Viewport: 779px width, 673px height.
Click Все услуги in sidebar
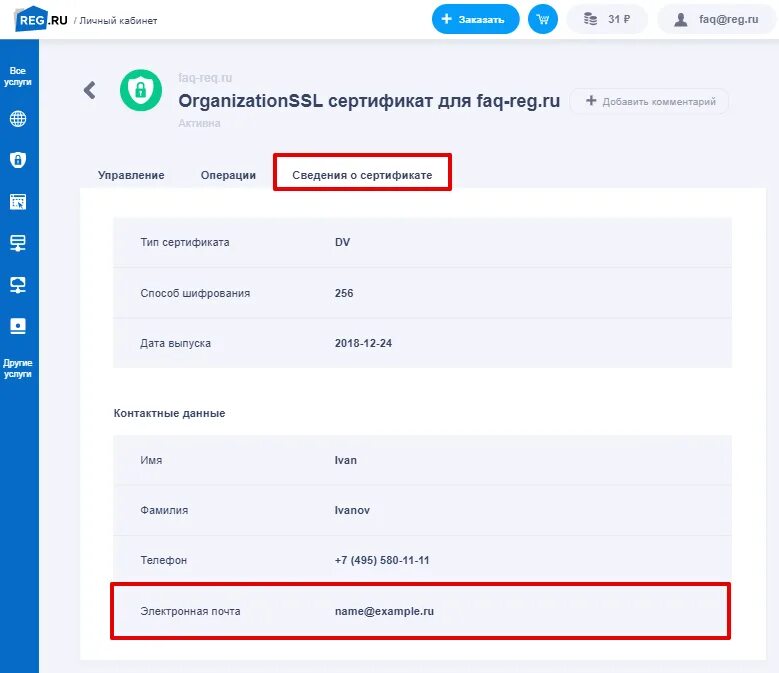tap(18, 76)
